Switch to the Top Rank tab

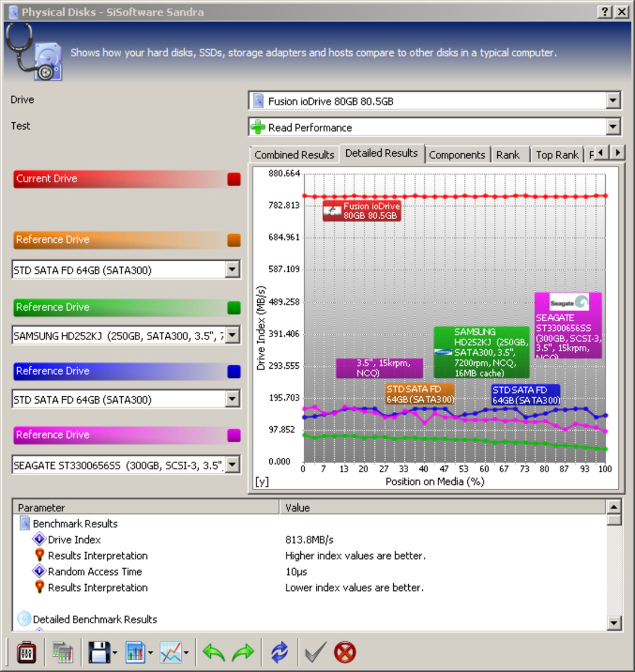pos(556,155)
